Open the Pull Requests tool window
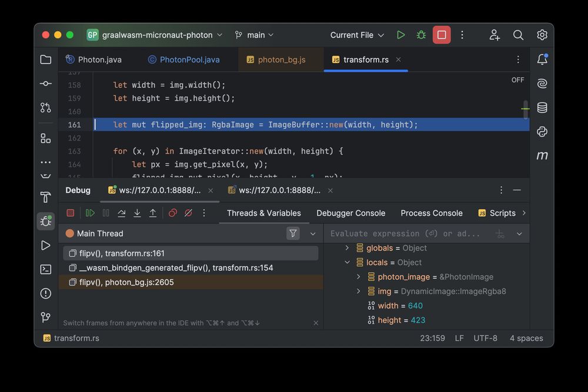Screen dimensions: 588x392 46,108
